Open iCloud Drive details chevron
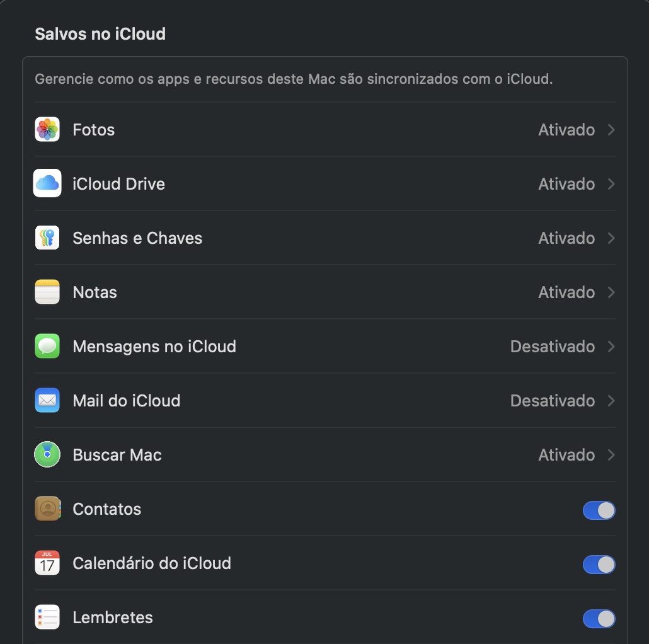The height and width of the screenshot is (644, 649). 609,183
